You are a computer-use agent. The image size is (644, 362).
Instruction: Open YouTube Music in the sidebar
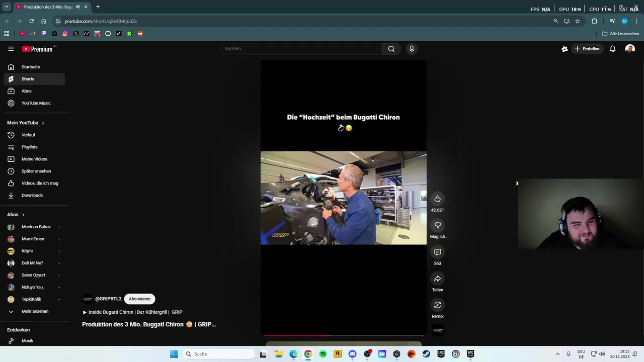34,103
